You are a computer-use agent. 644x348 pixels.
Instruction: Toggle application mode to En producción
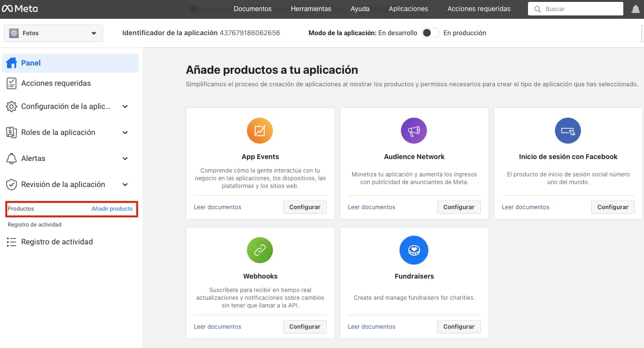pyautogui.click(x=430, y=33)
